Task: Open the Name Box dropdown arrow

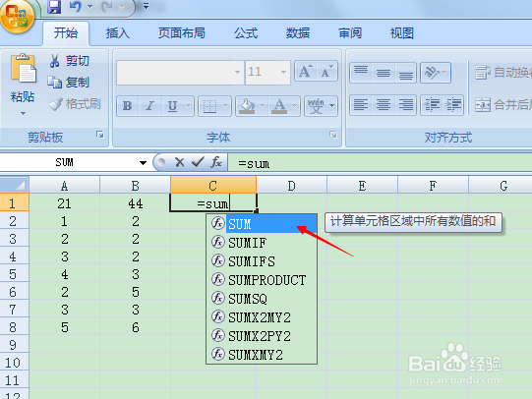Action: (143, 163)
